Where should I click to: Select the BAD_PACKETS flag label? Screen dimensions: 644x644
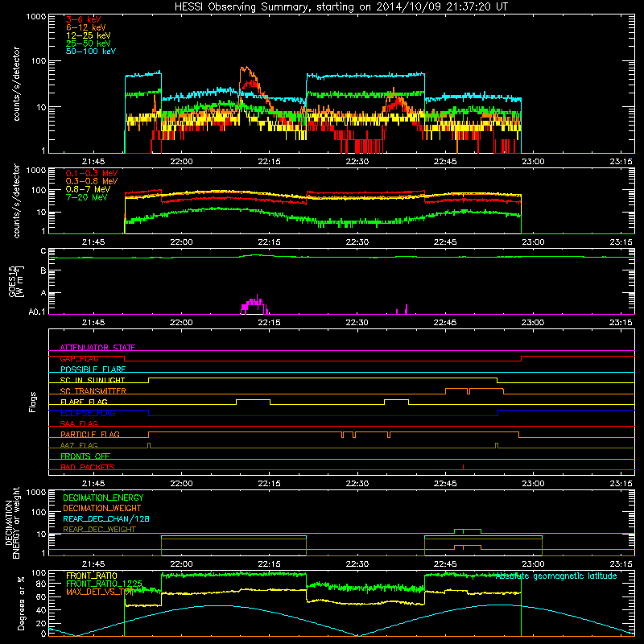pos(88,467)
